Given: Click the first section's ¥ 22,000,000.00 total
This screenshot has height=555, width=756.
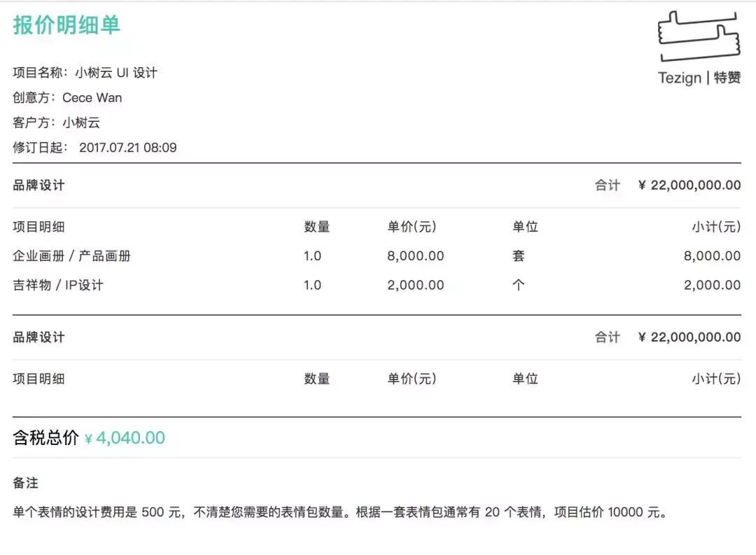Looking at the screenshot, I should (x=689, y=185).
